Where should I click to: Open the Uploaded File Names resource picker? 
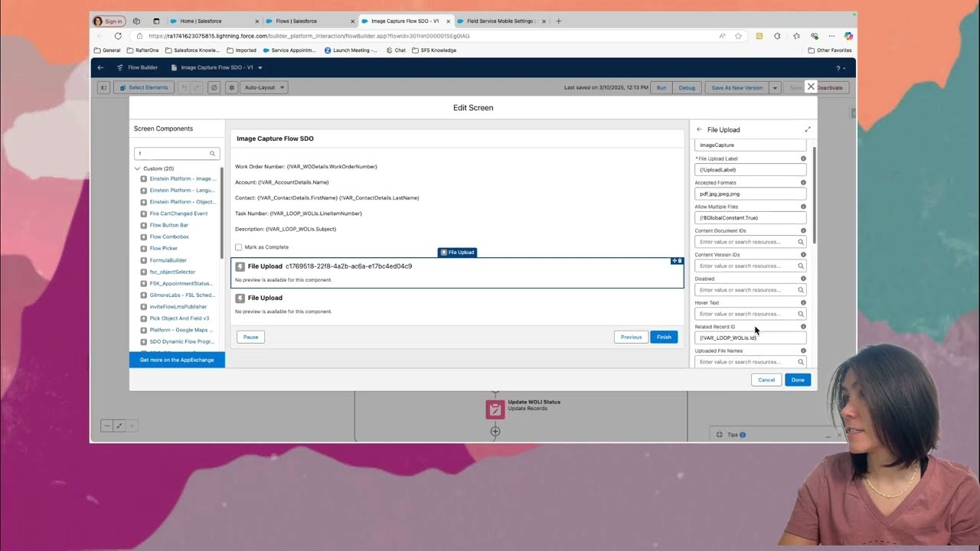click(x=750, y=362)
